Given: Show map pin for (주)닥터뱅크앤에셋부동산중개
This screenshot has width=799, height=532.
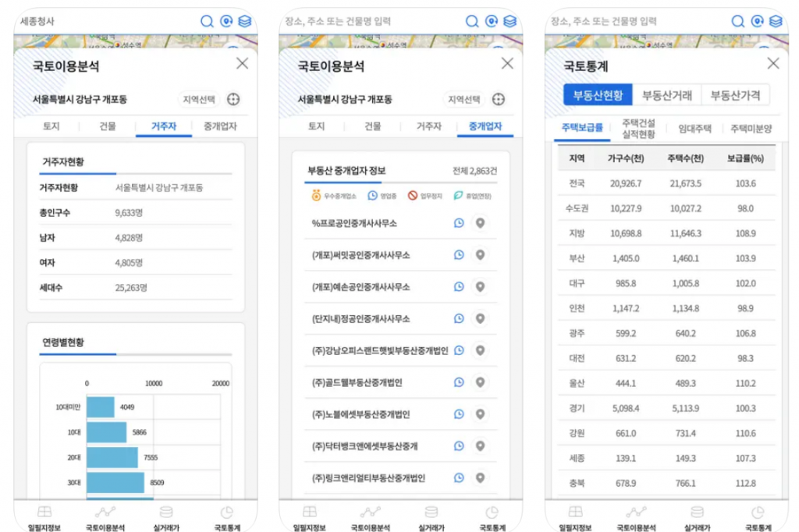Looking at the screenshot, I should [480, 446].
